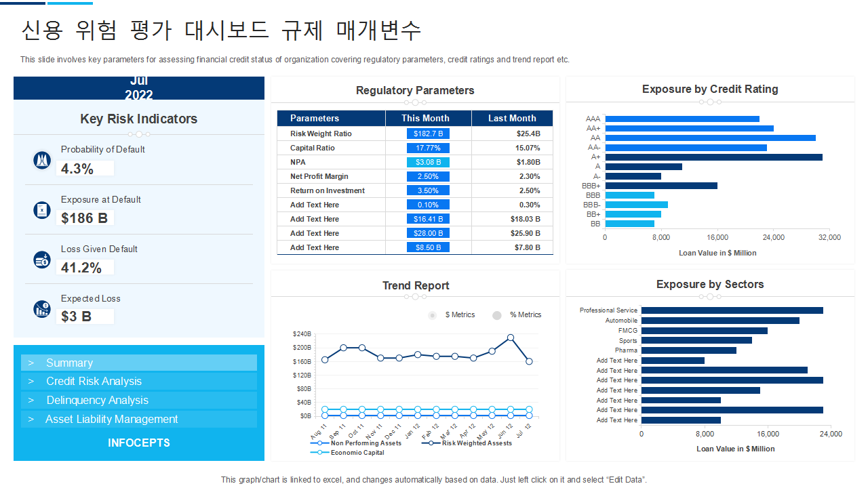Click the This Month column header
This screenshot has width=868, height=488.
(428, 118)
